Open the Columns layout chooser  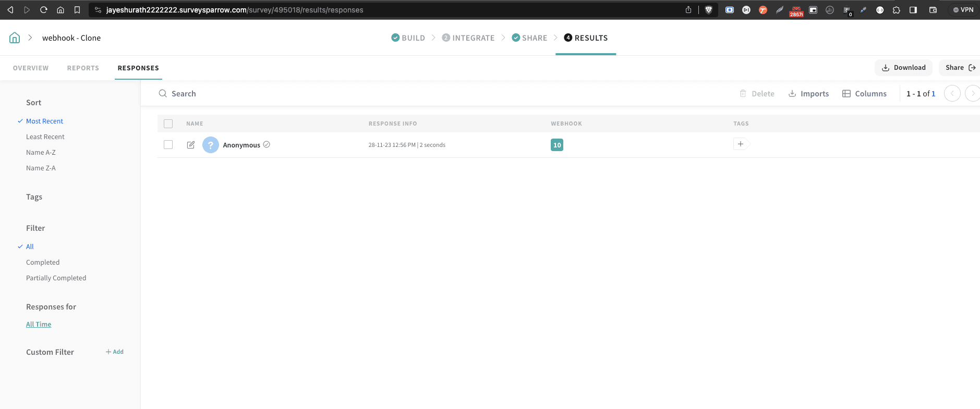click(x=865, y=94)
